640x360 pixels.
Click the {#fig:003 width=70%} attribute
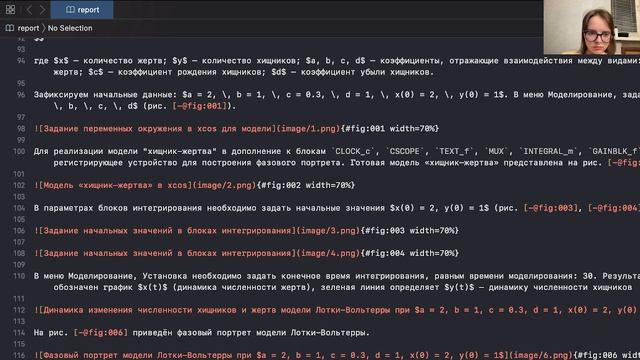[x=409, y=231]
